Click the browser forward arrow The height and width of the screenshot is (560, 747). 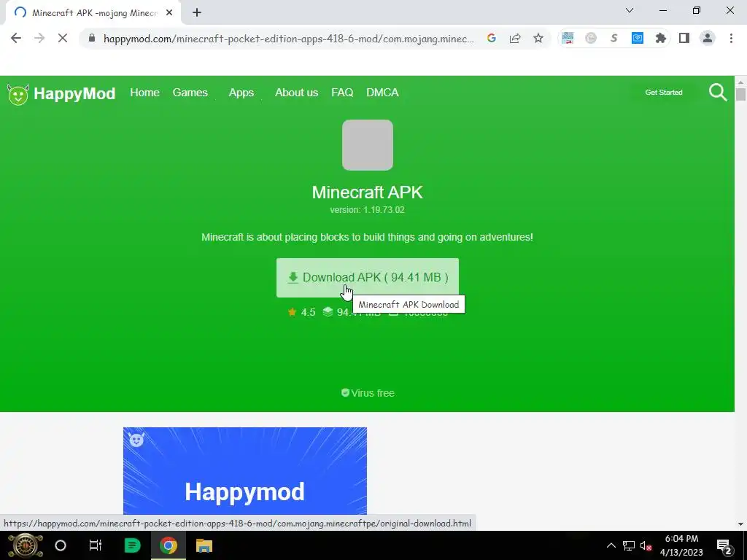click(39, 38)
